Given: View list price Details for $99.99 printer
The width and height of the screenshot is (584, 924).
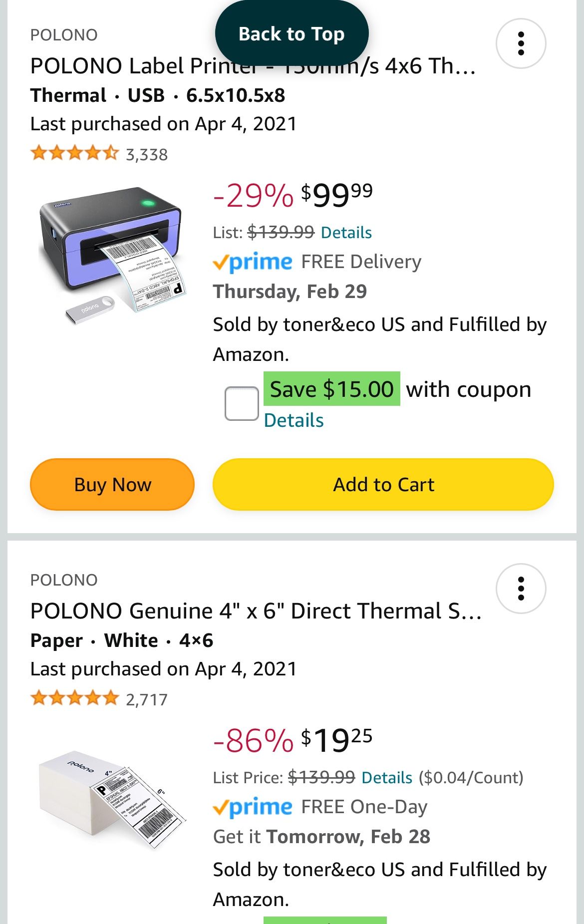Looking at the screenshot, I should 346,233.
